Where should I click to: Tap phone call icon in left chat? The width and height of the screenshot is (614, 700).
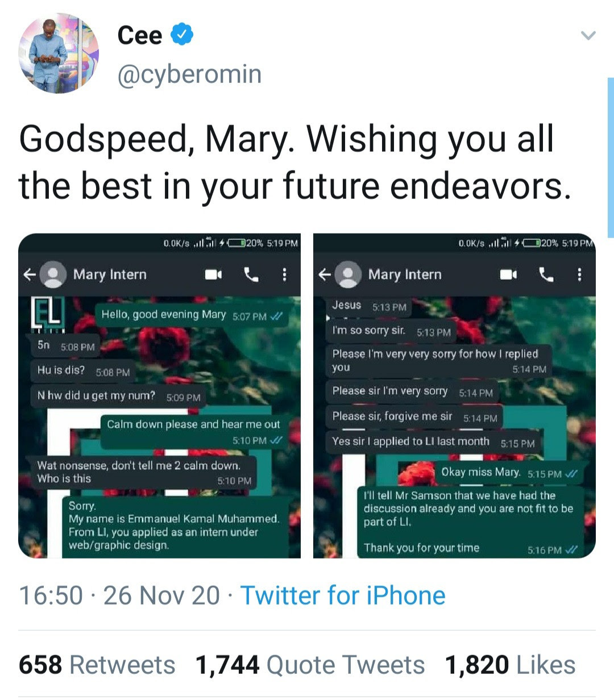click(251, 275)
